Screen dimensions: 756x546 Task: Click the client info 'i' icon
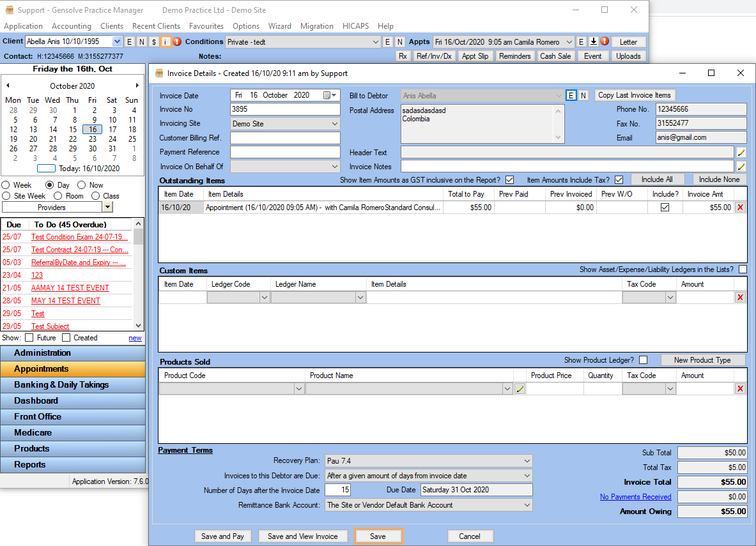166,42
